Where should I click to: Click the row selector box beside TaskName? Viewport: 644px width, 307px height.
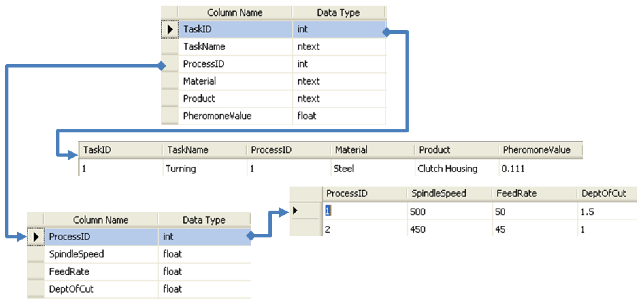click(170, 47)
